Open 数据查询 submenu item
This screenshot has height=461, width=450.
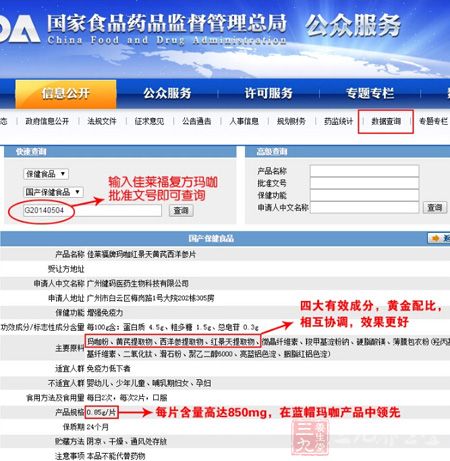[386, 121]
